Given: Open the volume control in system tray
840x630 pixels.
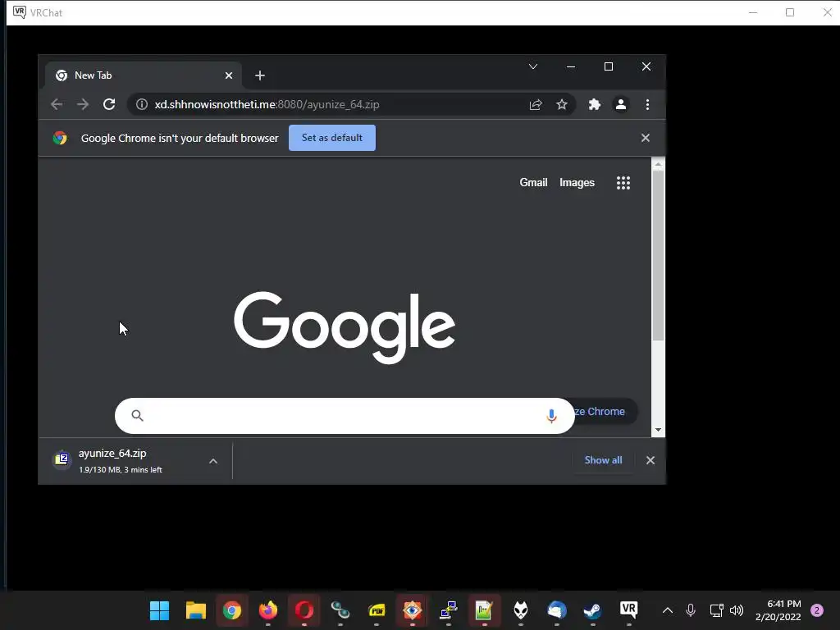Looking at the screenshot, I should pyautogui.click(x=737, y=610).
